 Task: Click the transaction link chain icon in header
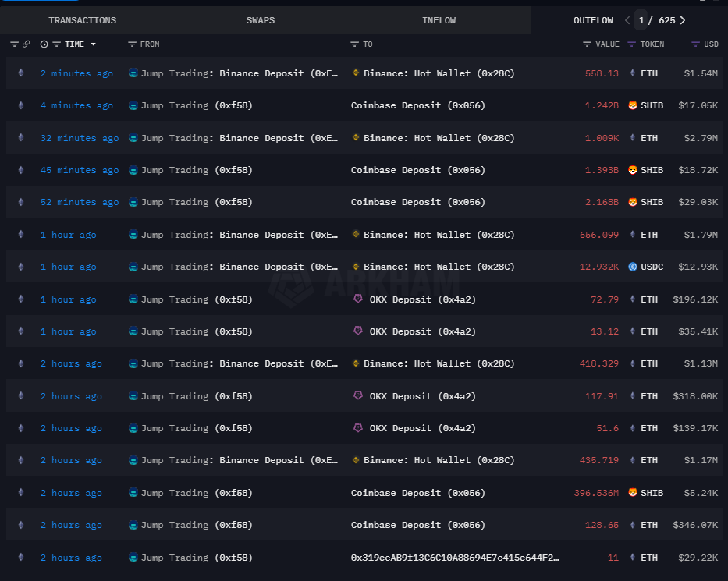[26, 44]
